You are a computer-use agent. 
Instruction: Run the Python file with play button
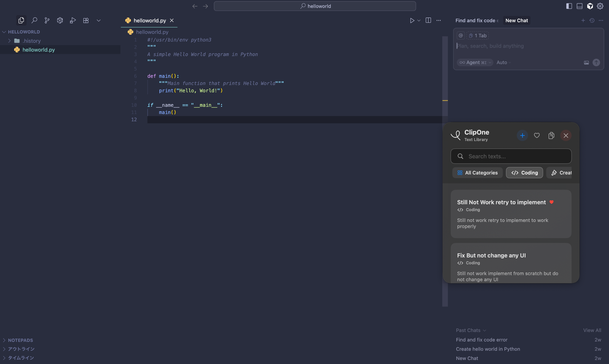pyautogui.click(x=412, y=20)
